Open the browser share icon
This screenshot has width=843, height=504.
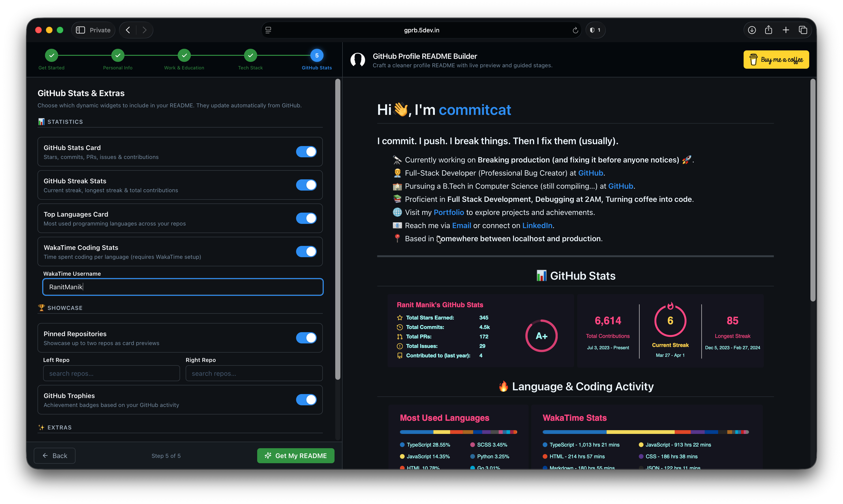click(x=769, y=30)
